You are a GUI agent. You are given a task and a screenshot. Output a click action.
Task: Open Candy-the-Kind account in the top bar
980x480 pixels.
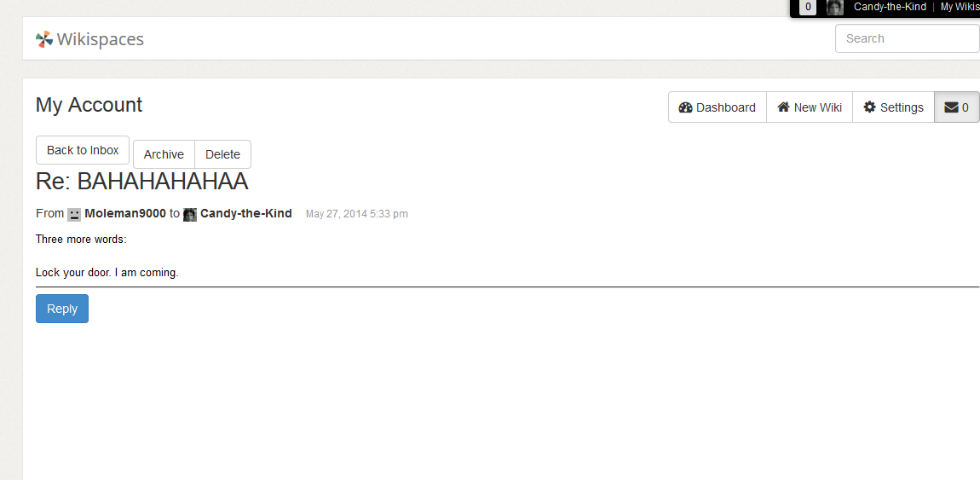pyautogui.click(x=890, y=7)
